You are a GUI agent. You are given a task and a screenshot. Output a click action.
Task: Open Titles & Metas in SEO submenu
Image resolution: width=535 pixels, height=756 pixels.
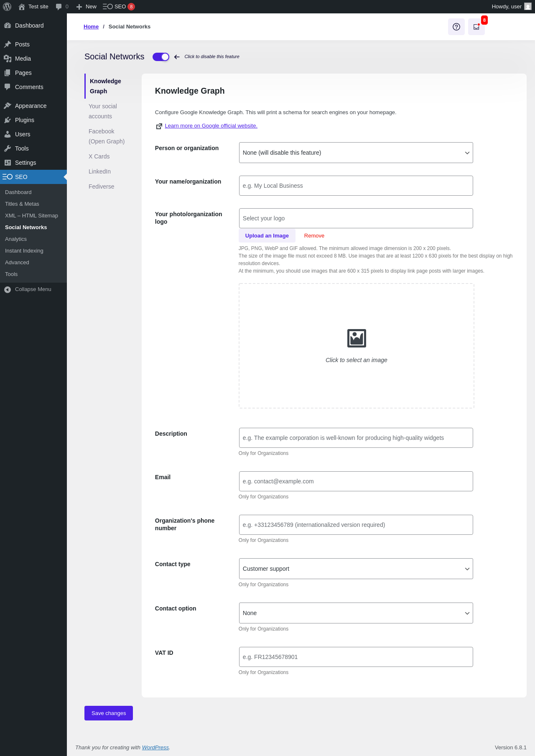point(22,204)
